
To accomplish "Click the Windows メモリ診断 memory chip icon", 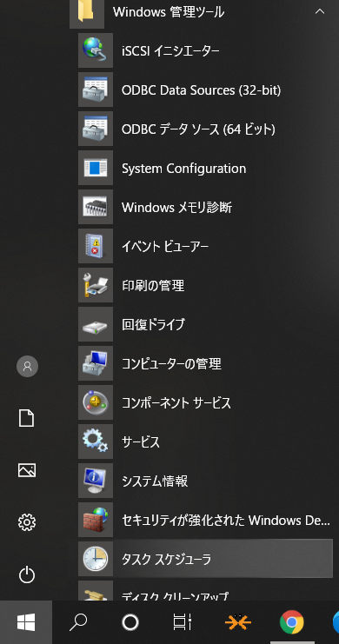I will [96, 207].
